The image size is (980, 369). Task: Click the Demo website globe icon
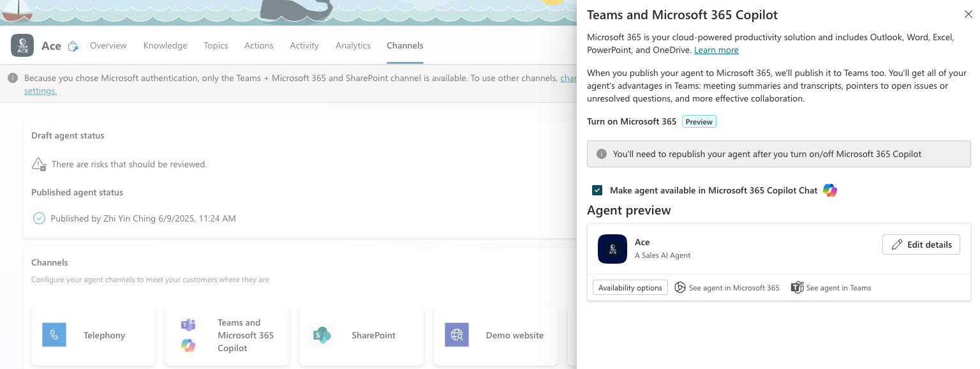tap(457, 335)
